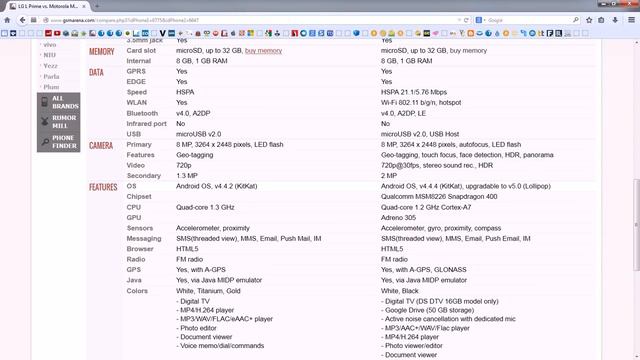Click the 'Bluetooth' row label
Screen dimensions: 640x360
point(142,113)
